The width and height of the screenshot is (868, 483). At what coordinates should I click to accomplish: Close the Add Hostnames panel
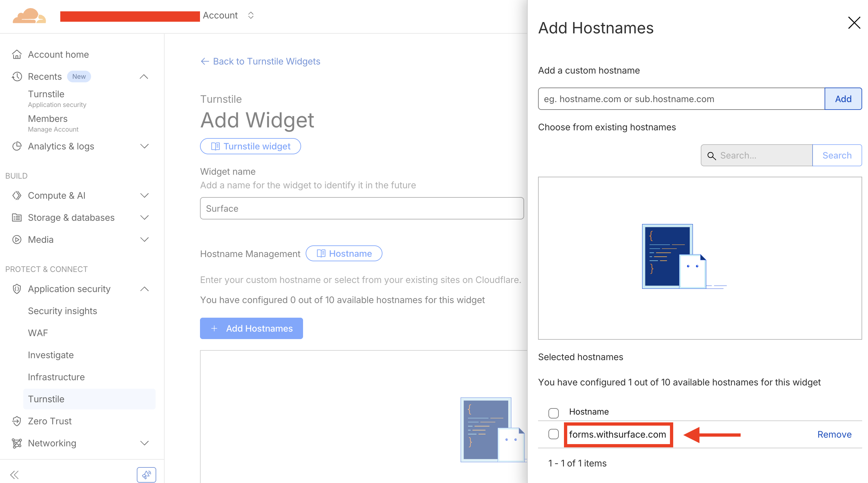(x=854, y=23)
